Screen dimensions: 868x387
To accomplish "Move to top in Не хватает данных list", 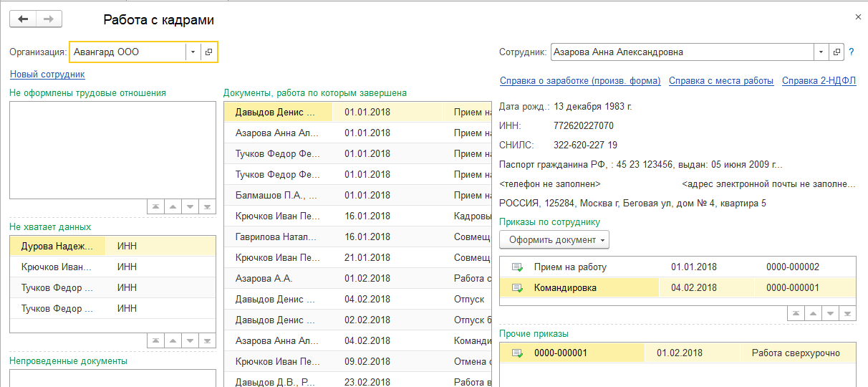I will pos(155,340).
